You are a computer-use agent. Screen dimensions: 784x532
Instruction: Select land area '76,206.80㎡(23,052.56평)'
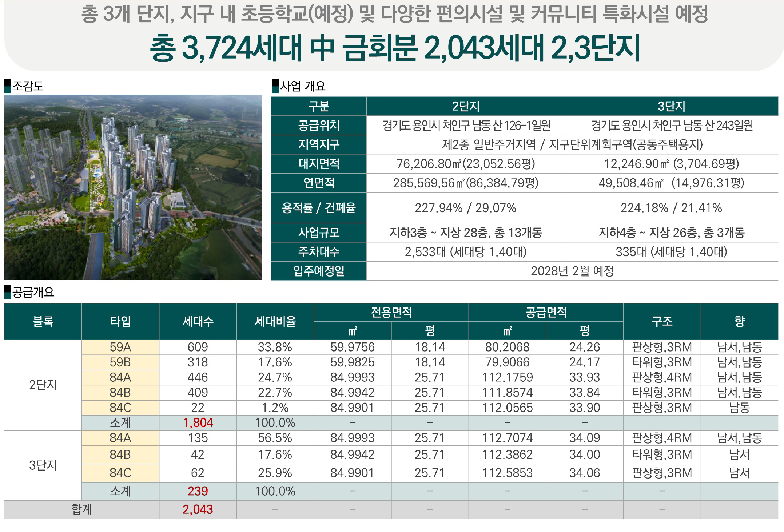466,164
